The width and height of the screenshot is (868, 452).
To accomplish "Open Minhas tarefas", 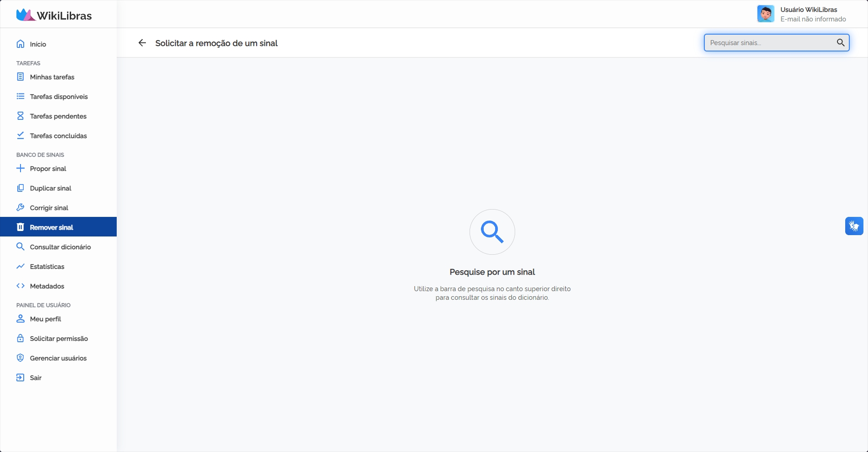I will point(52,77).
